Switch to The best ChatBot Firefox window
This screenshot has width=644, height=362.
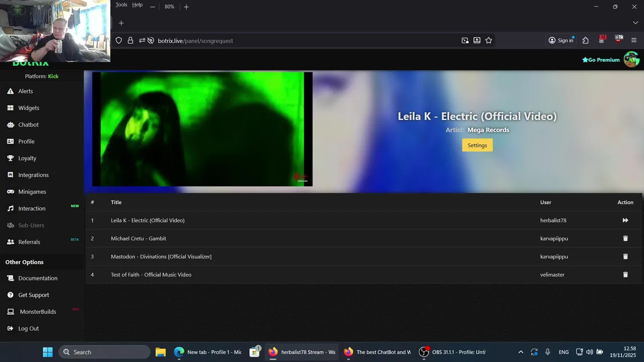click(377, 352)
